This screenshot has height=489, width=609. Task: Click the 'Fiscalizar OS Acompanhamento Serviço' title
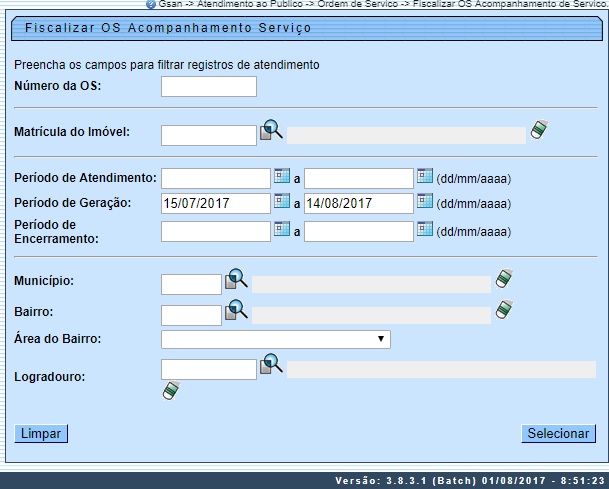(168, 28)
